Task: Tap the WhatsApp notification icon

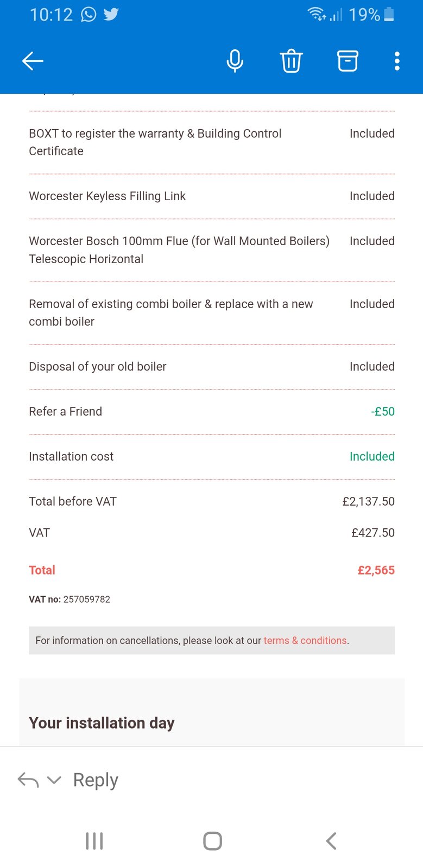Action: click(x=89, y=14)
